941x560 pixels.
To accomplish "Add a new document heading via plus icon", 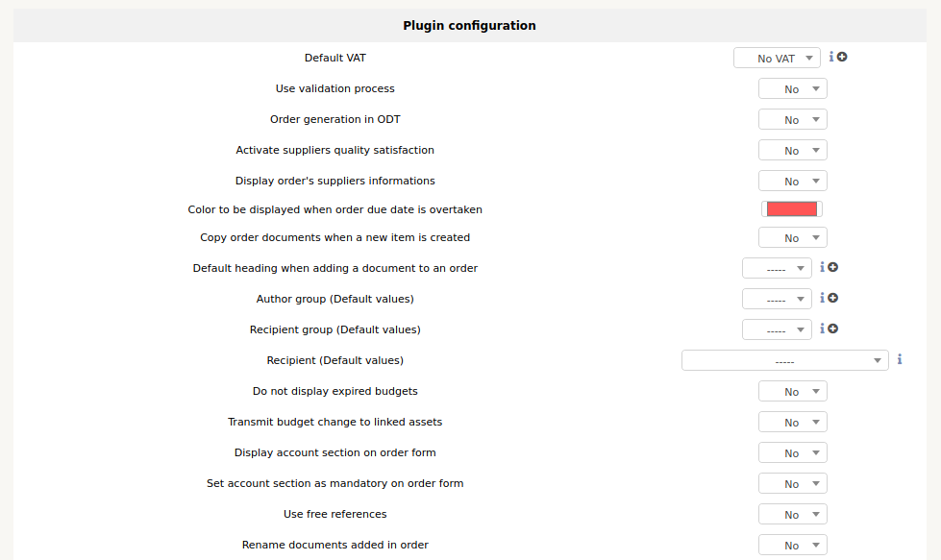I will point(832,268).
